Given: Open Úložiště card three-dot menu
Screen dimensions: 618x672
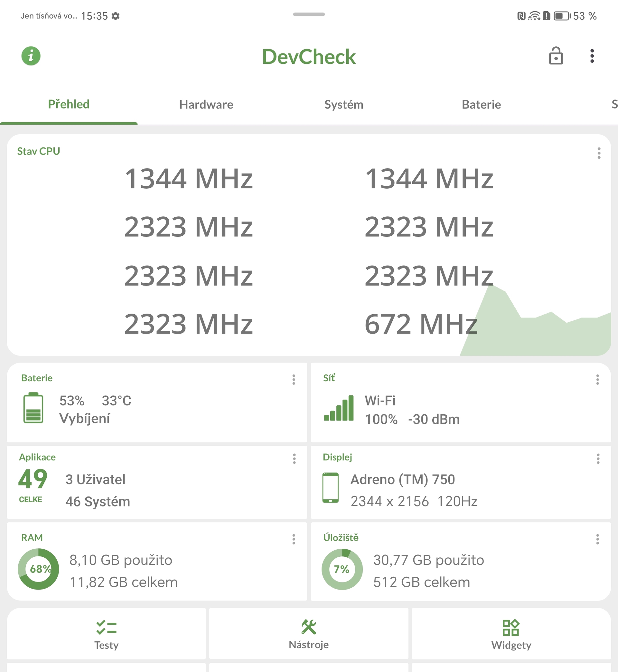Looking at the screenshot, I should [597, 539].
